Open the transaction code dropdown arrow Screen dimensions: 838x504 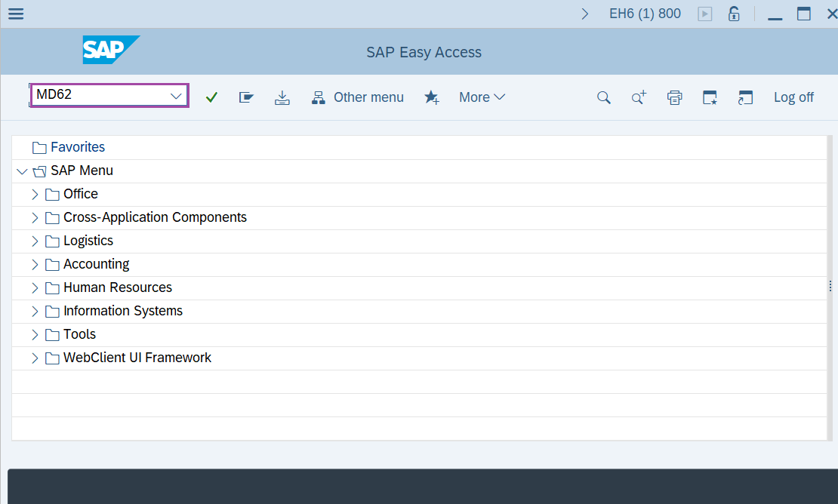176,96
